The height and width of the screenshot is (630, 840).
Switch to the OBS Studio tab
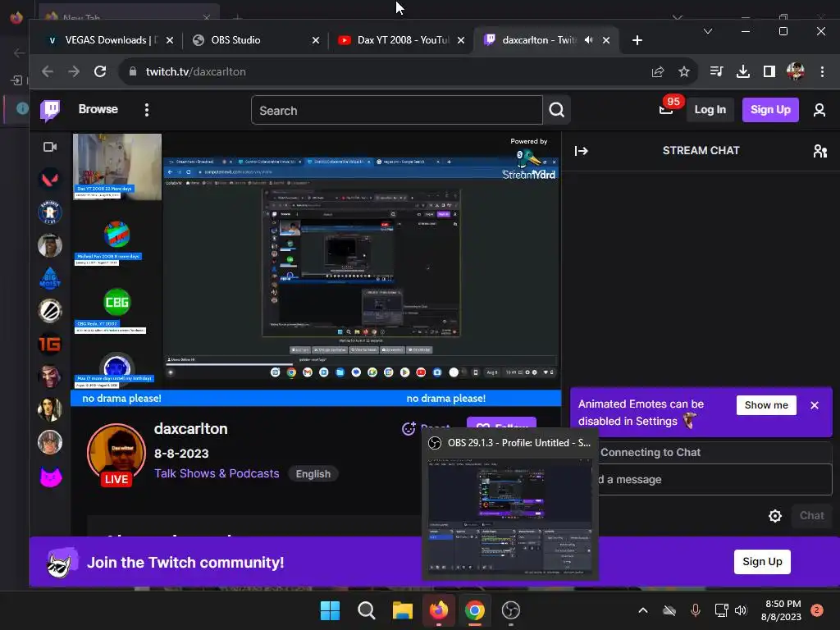256,40
